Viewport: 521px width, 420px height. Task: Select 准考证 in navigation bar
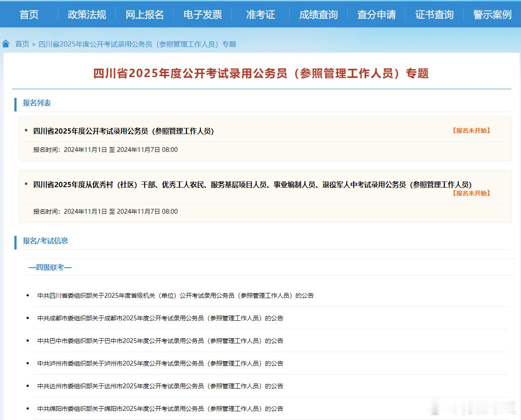coord(260,15)
